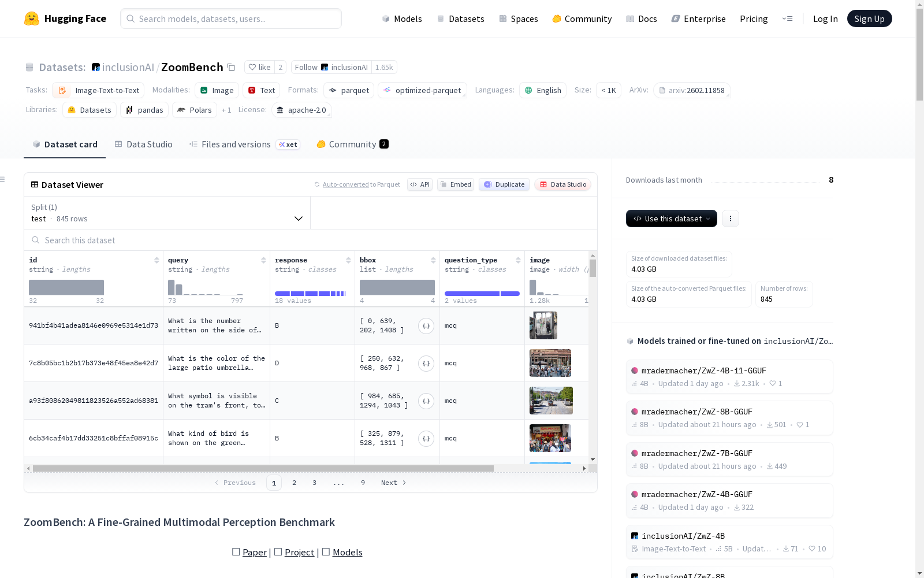
Task: Select the Image-Text-to-Text task tag
Action: (98, 90)
